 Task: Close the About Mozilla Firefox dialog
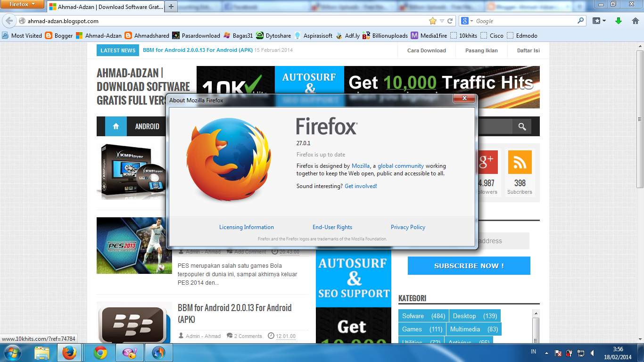(x=464, y=99)
